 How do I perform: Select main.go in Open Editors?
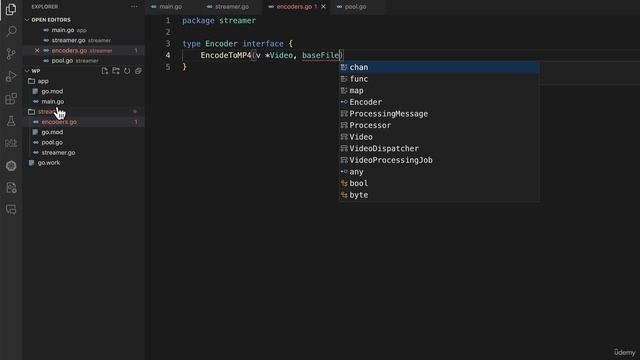coord(63,30)
